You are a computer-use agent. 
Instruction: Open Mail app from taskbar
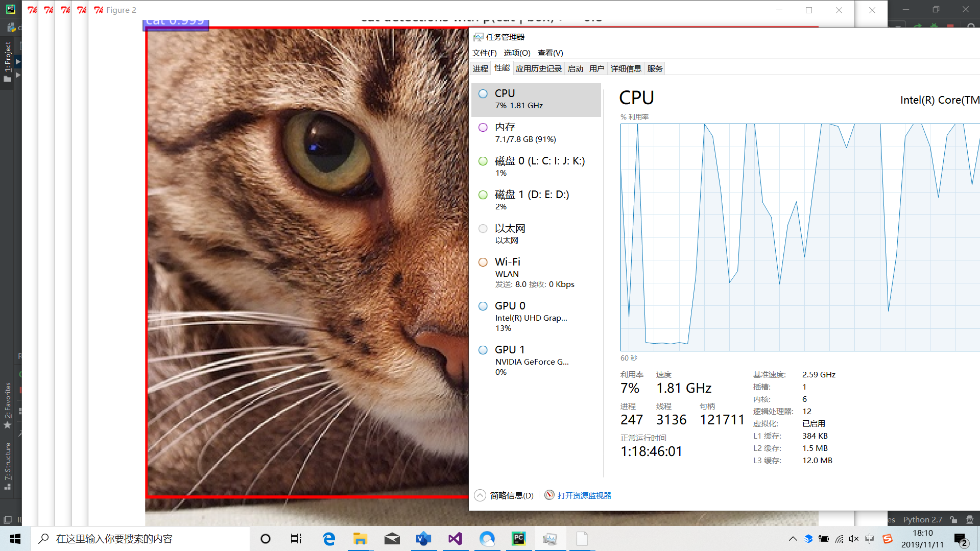392,539
